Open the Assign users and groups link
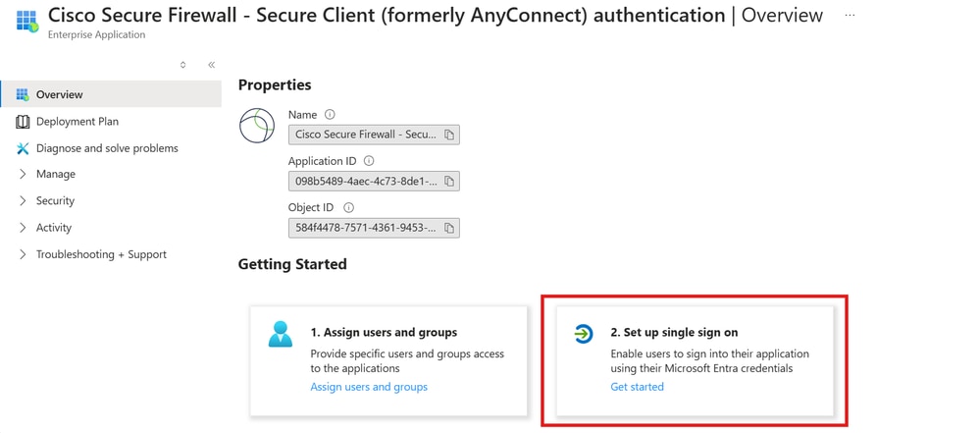This screenshot has width=980, height=433. click(369, 387)
